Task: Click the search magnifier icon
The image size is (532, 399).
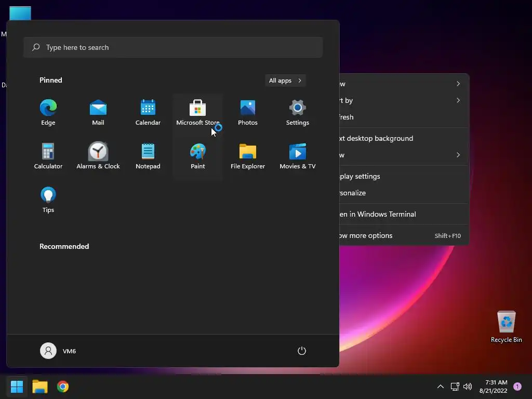Action: tap(36, 47)
